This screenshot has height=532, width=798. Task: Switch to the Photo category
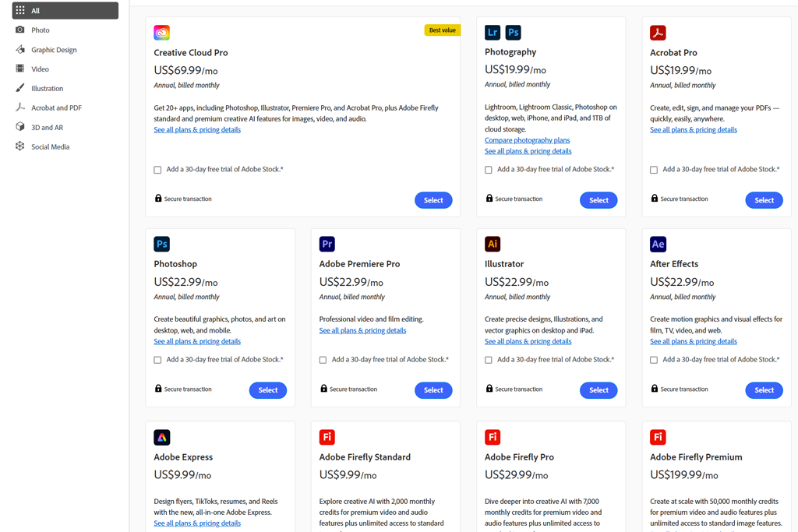coord(41,30)
